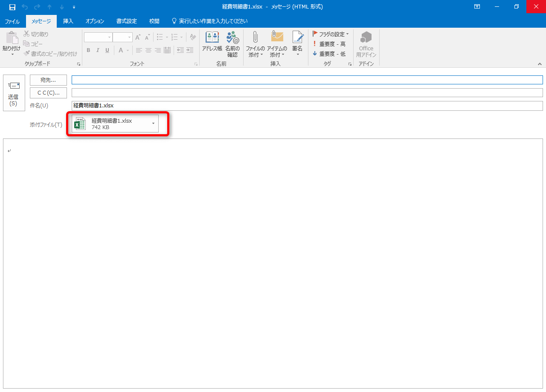This screenshot has width=546, height=392.
Task: Switch to the 校閲 tab
Action: click(x=154, y=21)
